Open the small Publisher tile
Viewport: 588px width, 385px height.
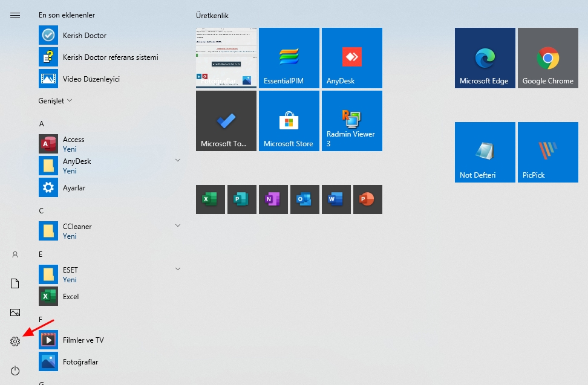click(x=242, y=199)
